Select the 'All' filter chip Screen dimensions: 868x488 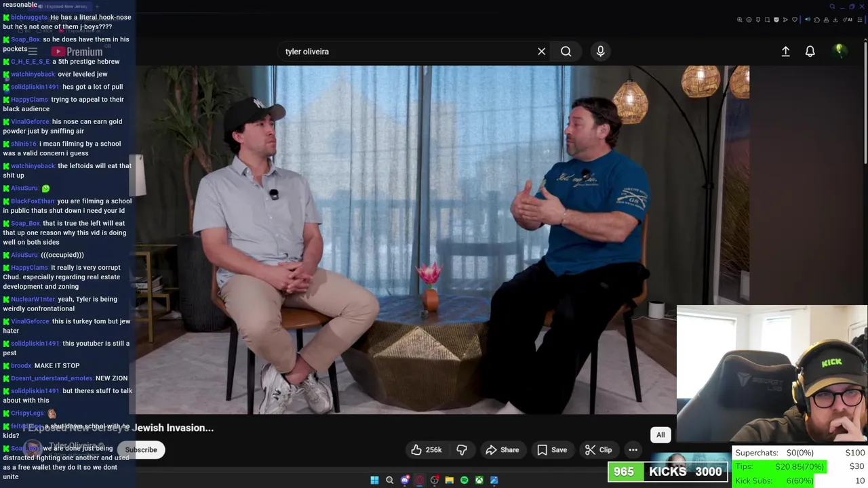pyautogui.click(x=660, y=435)
